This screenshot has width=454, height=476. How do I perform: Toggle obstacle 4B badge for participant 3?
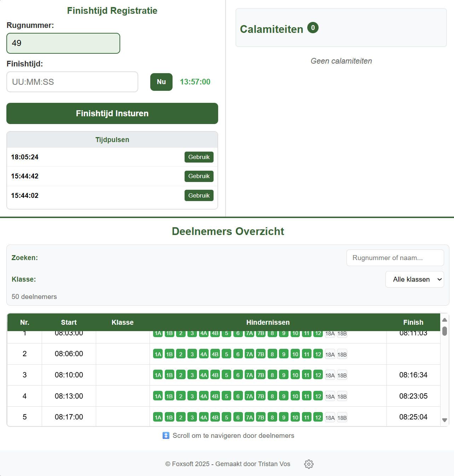(x=215, y=375)
